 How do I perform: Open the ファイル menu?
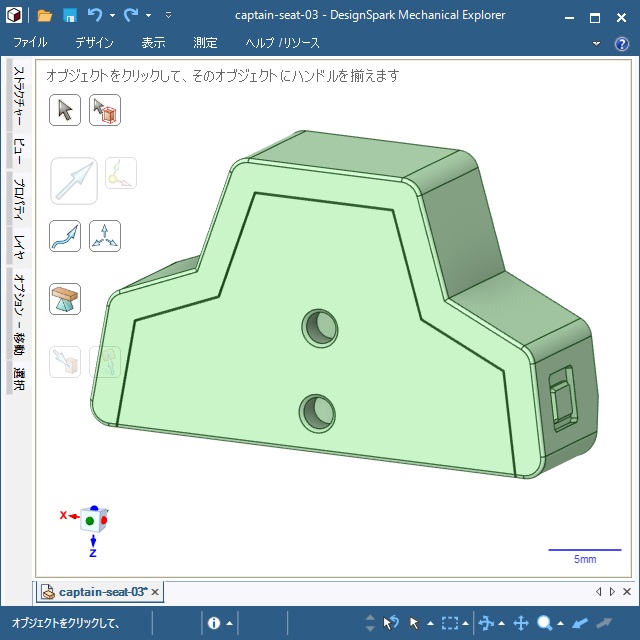(x=30, y=42)
